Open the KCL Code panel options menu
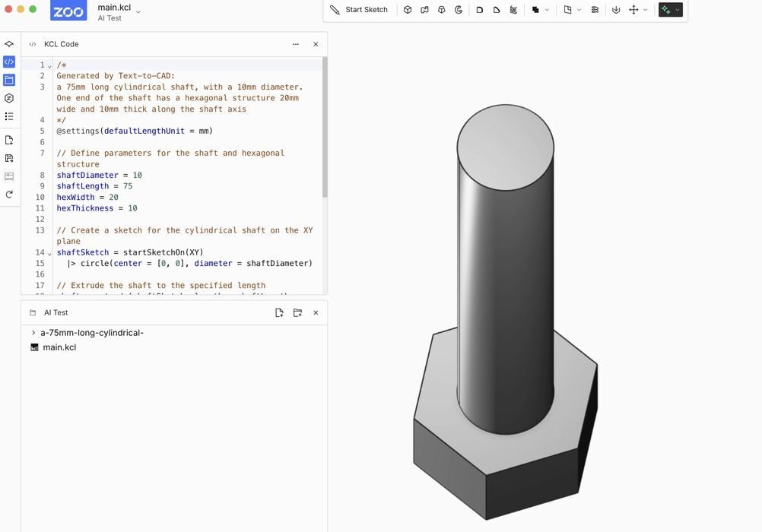The image size is (762, 532). [x=296, y=44]
